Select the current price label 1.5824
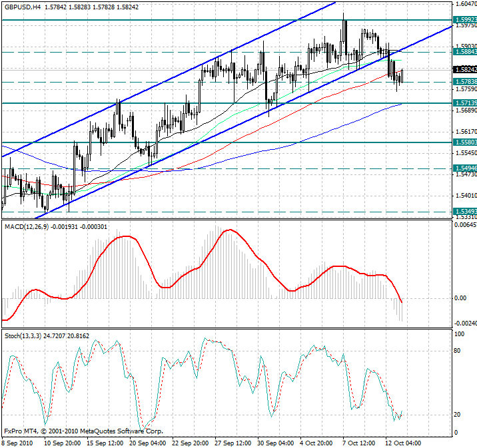 465,70
